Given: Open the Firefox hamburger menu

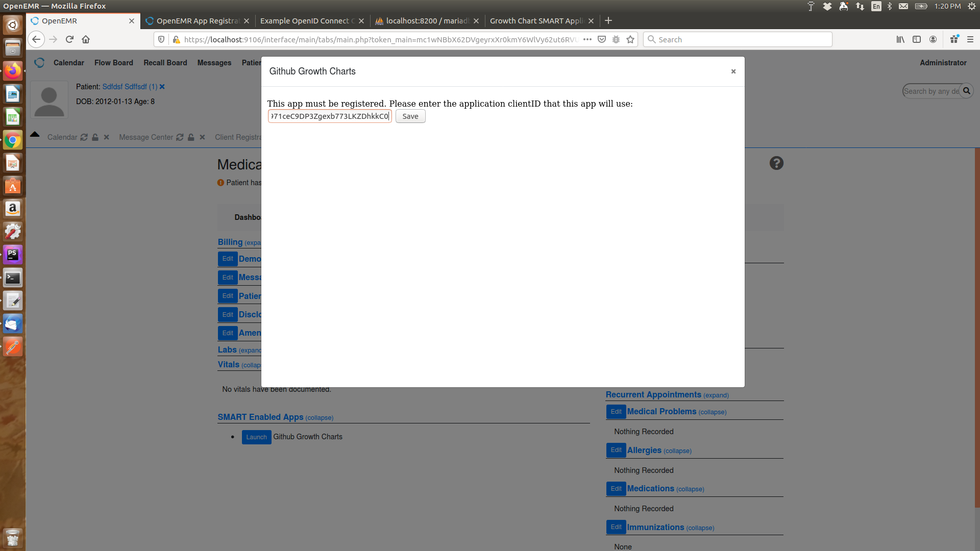Looking at the screenshot, I should point(971,39).
